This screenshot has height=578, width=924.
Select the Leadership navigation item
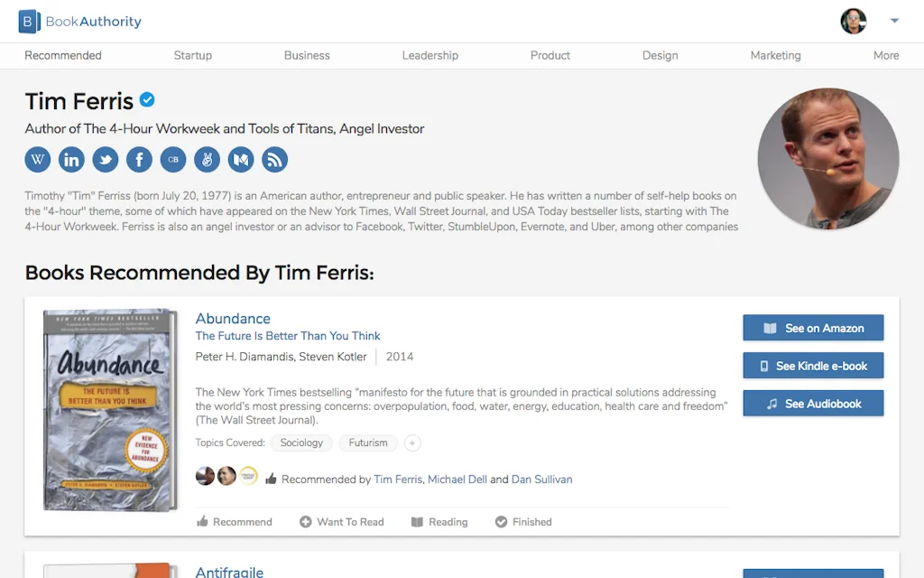pyautogui.click(x=430, y=55)
